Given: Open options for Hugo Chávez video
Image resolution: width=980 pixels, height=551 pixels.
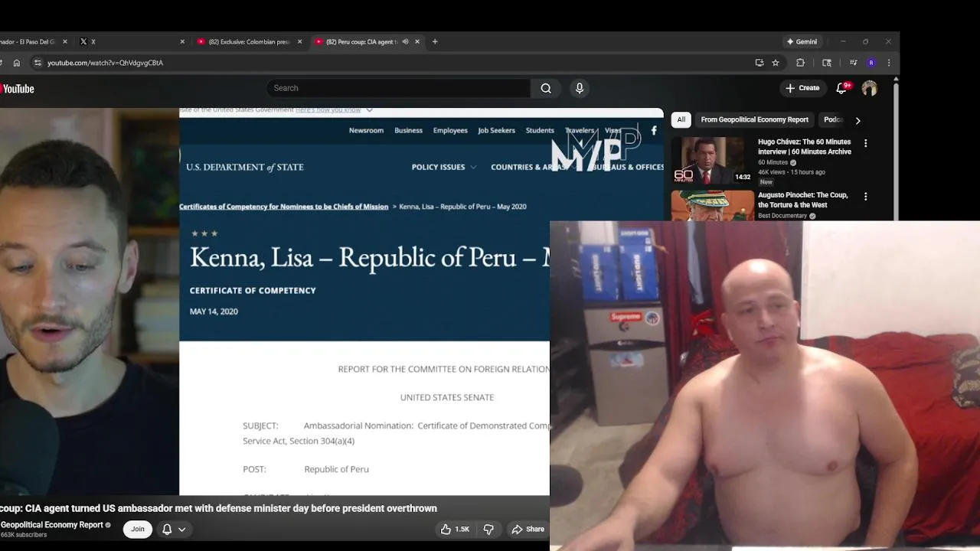Looking at the screenshot, I should [866, 143].
